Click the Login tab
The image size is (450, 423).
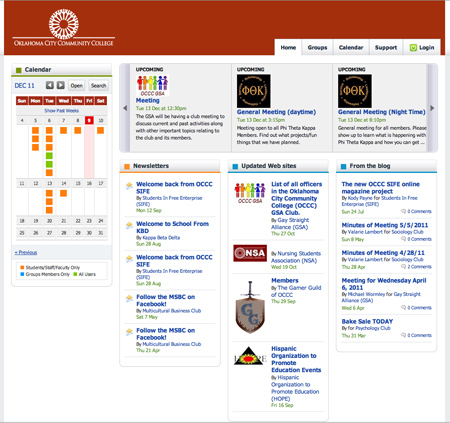pos(422,48)
